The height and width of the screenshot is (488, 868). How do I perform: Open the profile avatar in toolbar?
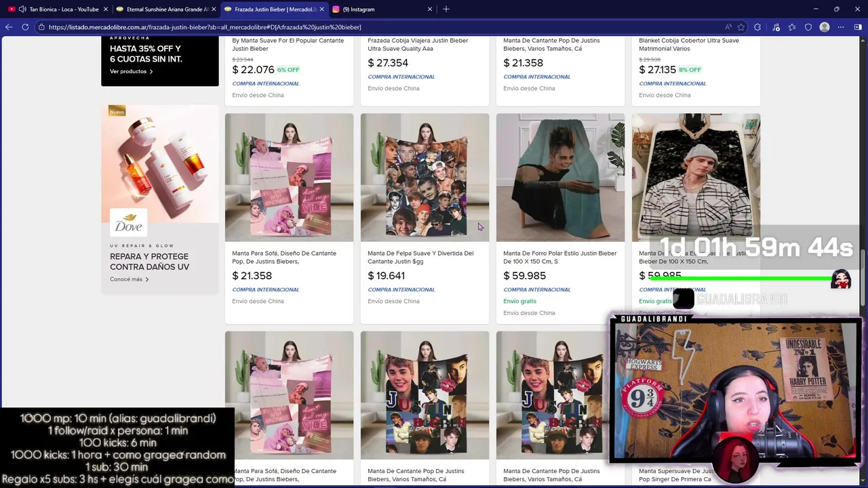pyautogui.click(x=825, y=27)
